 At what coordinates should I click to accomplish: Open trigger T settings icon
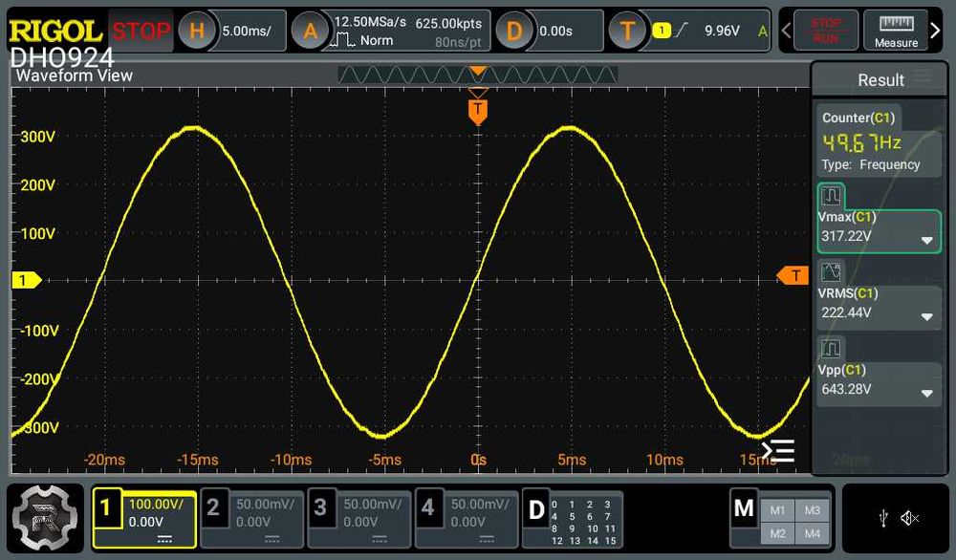click(627, 31)
